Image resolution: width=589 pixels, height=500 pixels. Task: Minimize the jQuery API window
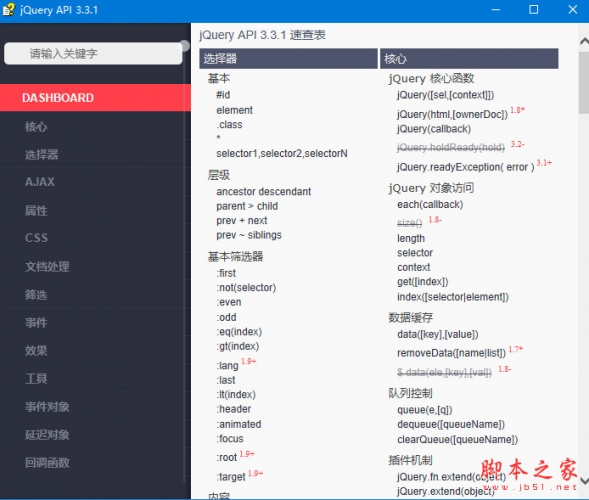495,10
